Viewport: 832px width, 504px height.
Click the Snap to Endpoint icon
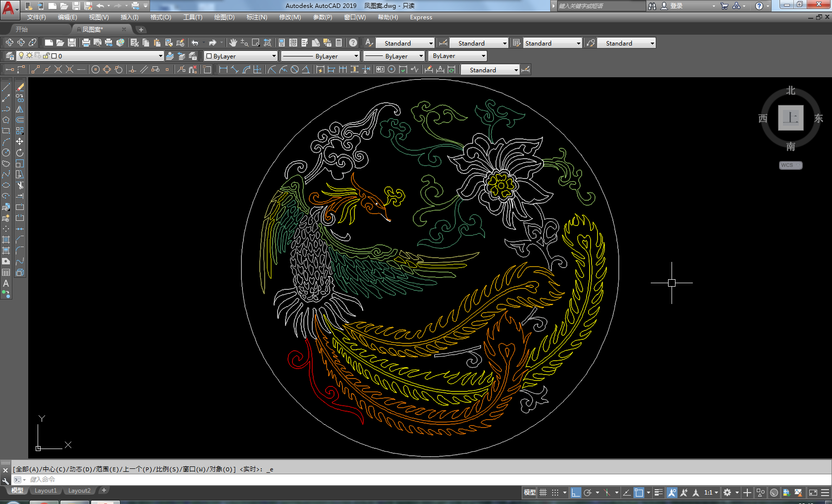(35, 69)
